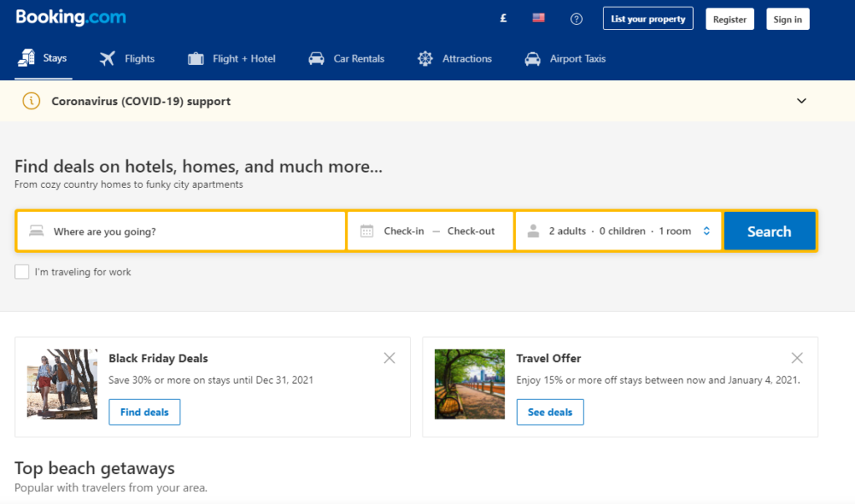Click the Sign in button
Screen dimensions: 855x504
click(x=787, y=19)
